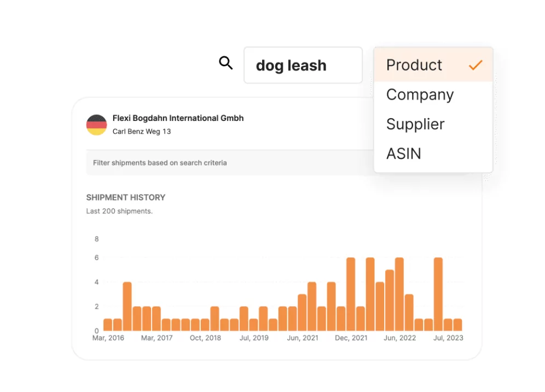The width and height of the screenshot is (545, 392).
Task: Click the SHIPMENT HISTORY heading
Action: 126,198
